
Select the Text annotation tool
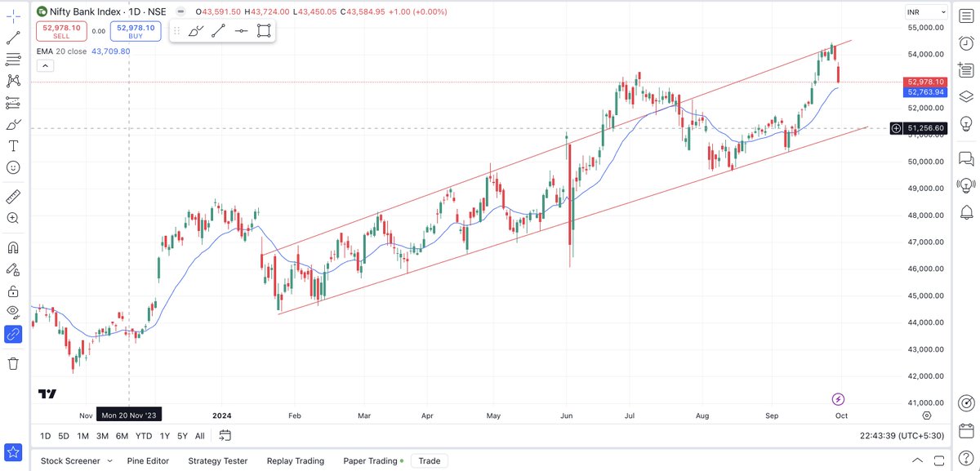(13, 145)
